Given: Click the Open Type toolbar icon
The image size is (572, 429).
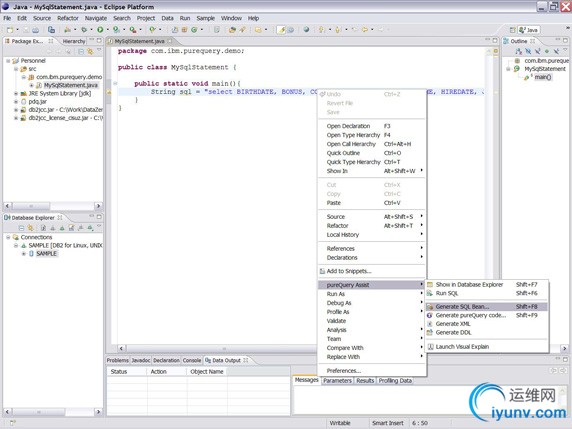Looking at the screenshot, I should coord(232,30).
